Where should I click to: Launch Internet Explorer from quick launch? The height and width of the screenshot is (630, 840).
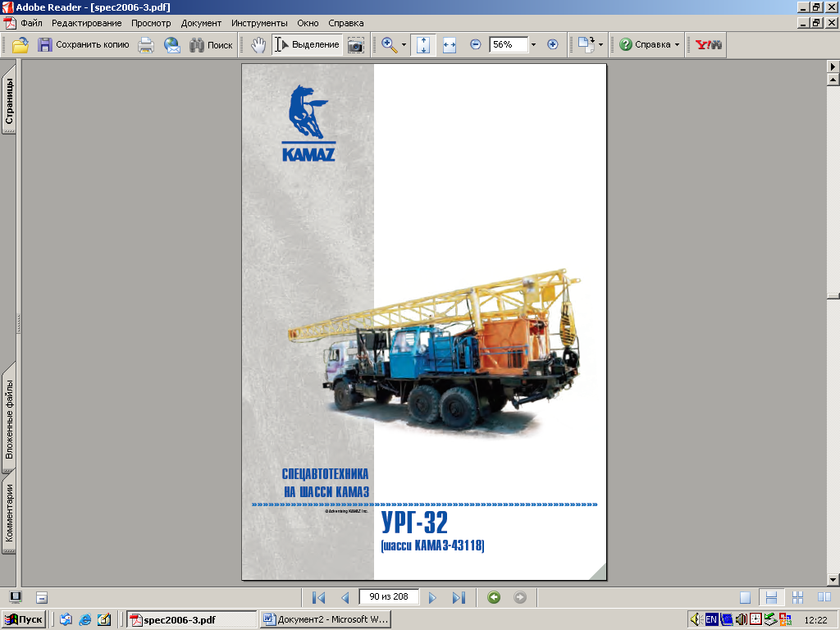point(84,619)
